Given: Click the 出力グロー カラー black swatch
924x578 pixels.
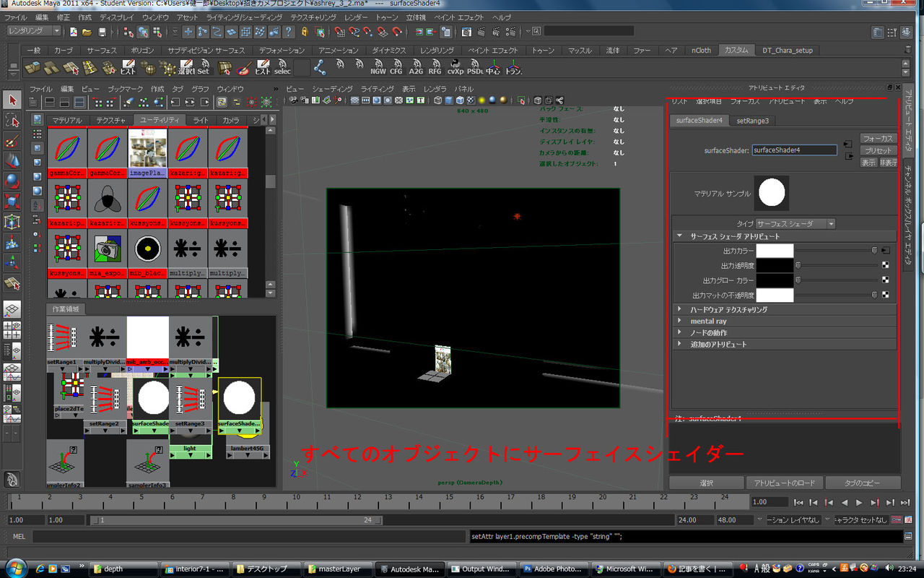Looking at the screenshot, I should tap(774, 280).
